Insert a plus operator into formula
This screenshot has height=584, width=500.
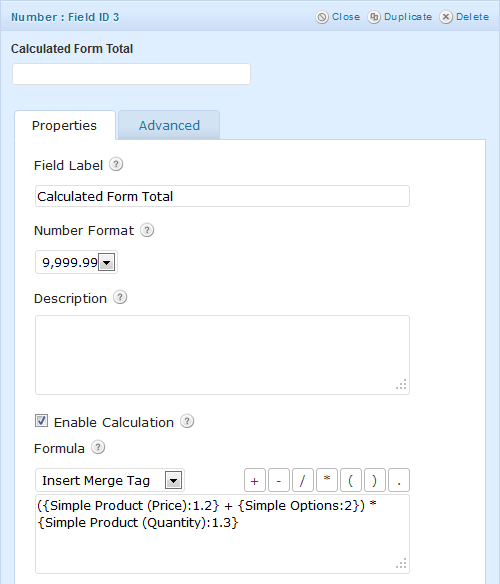pyautogui.click(x=255, y=480)
